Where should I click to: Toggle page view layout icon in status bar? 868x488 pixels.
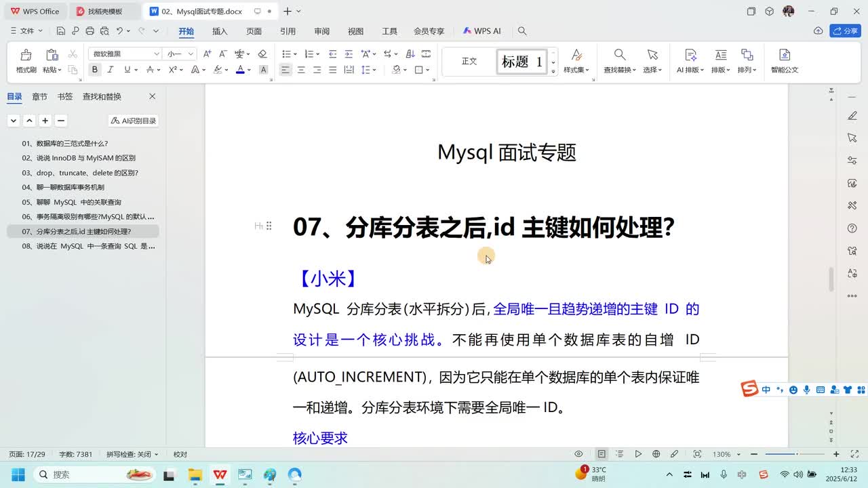coord(601,454)
